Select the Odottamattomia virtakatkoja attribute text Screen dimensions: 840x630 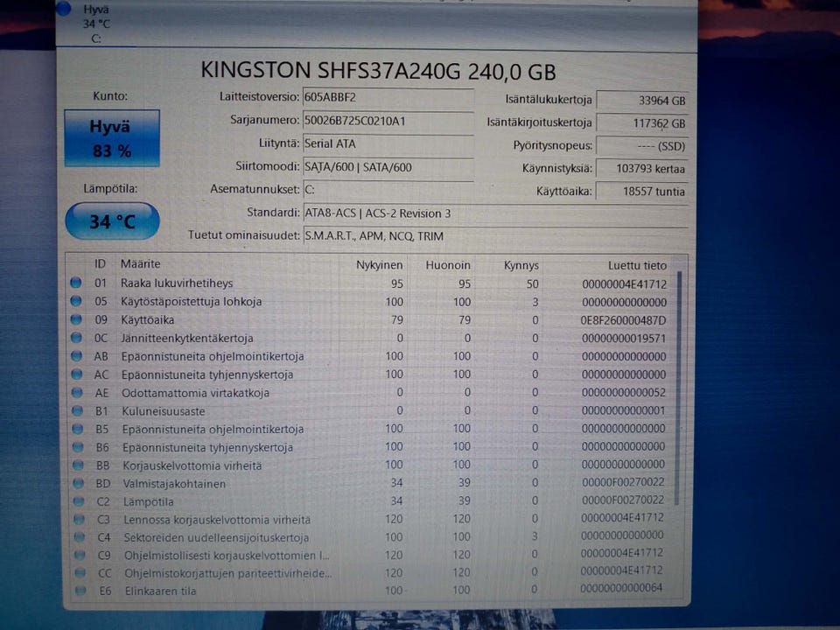[195, 393]
